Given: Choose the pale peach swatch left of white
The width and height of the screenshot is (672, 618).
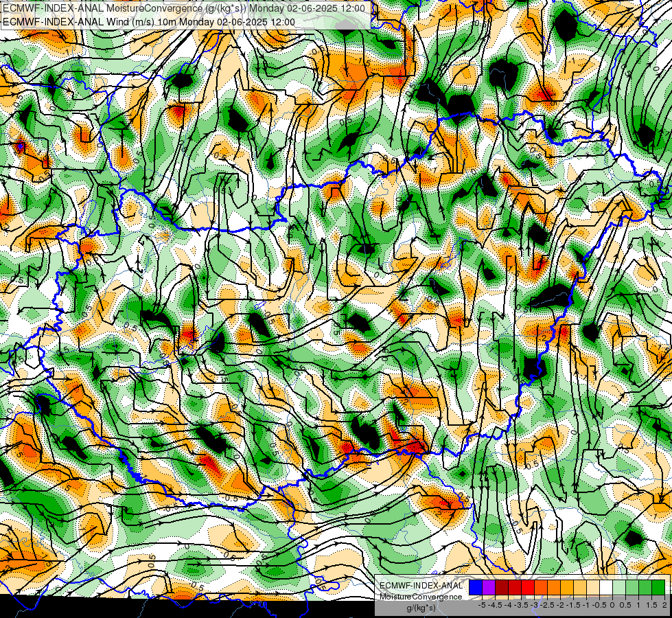Looking at the screenshot, I should click(593, 587).
